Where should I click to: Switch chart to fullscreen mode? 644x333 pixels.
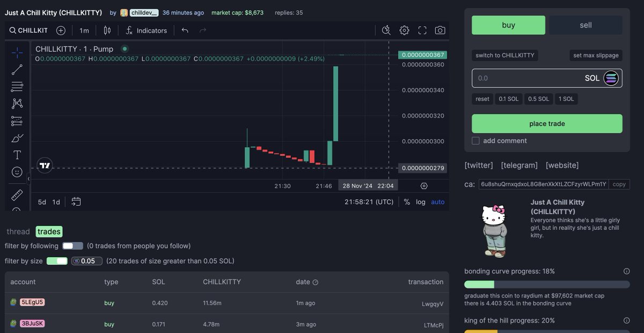click(422, 31)
